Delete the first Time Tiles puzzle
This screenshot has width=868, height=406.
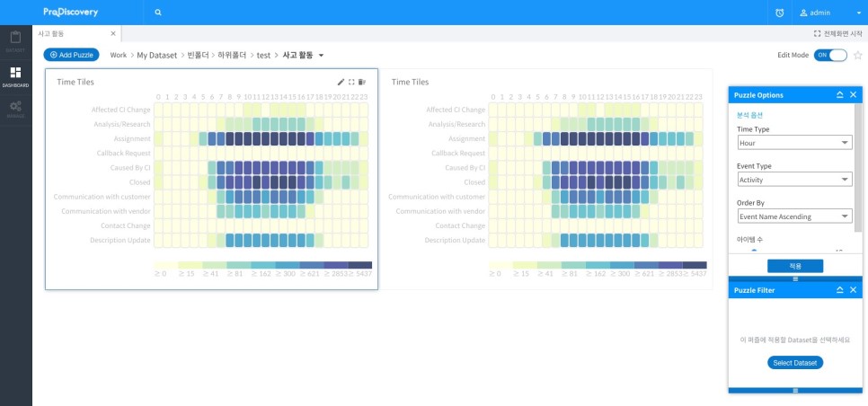[362, 82]
